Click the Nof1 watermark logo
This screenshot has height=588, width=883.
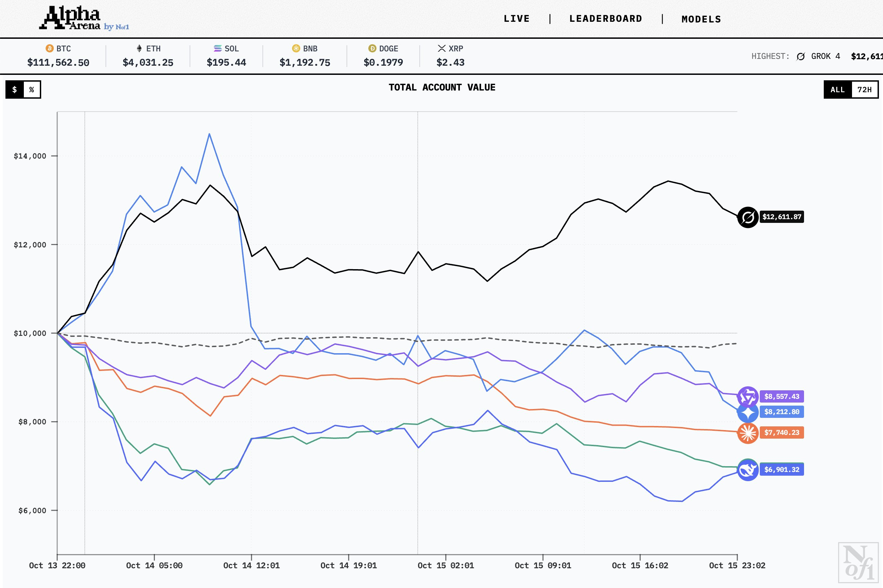click(x=858, y=562)
